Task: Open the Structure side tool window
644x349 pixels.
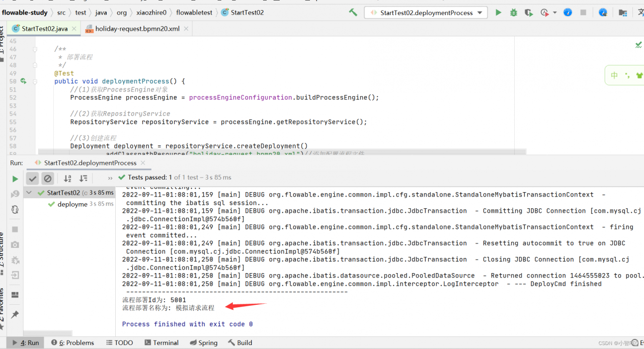Action: (3, 254)
